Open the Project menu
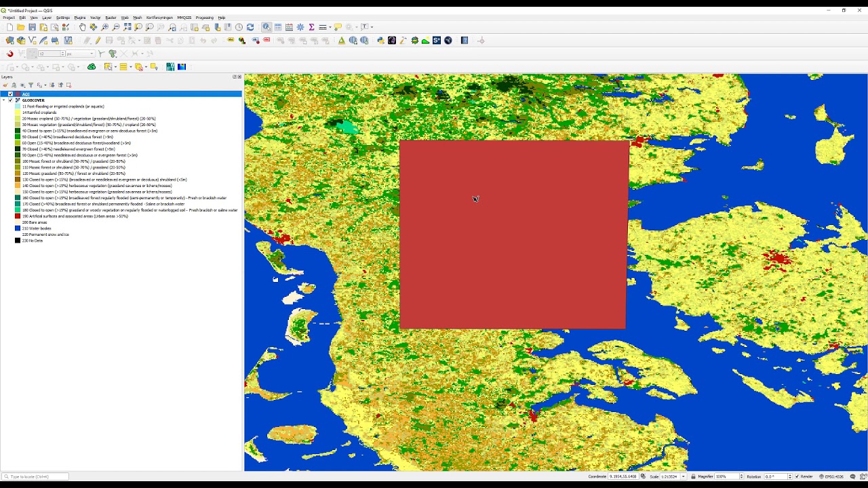The image size is (868, 488). (x=9, y=18)
